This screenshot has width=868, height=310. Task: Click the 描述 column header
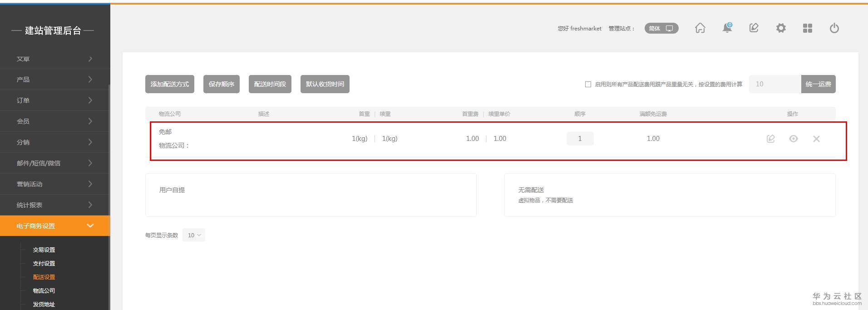click(x=264, y=114)
